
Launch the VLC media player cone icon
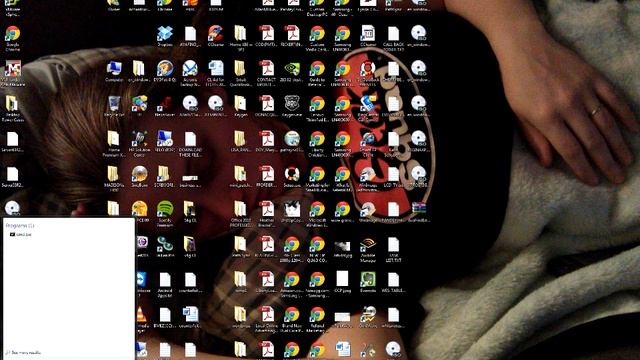[x=141, y=319]
